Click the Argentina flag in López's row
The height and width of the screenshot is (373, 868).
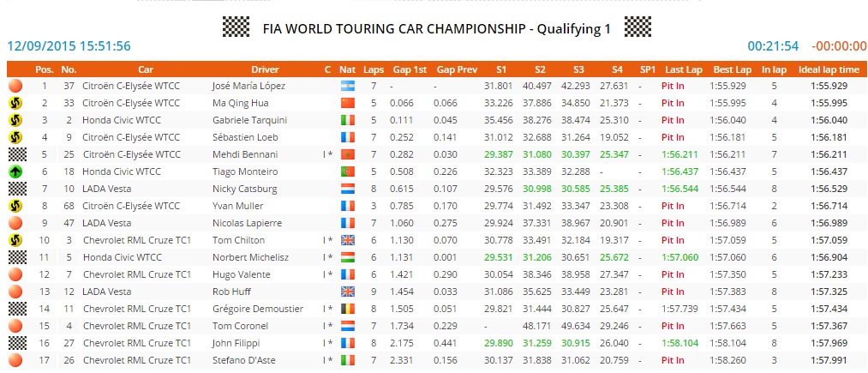(x=347, y=86)
